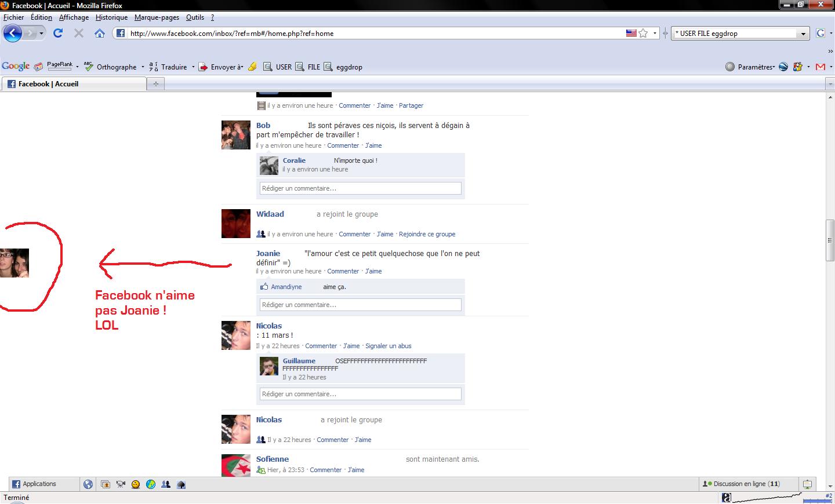Click the Google gadgets toolbar icon
This screenshot has height=504, width=835.
tap(798, 67)
